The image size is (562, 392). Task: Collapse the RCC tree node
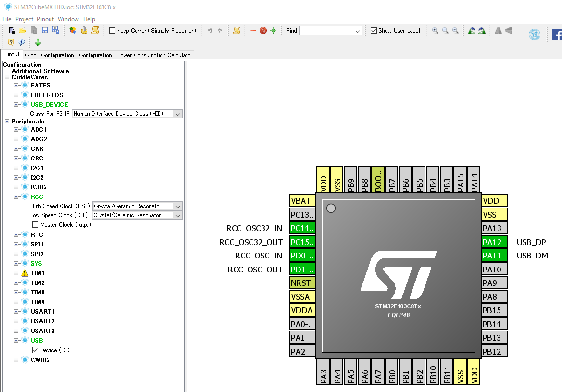point(16,196)
